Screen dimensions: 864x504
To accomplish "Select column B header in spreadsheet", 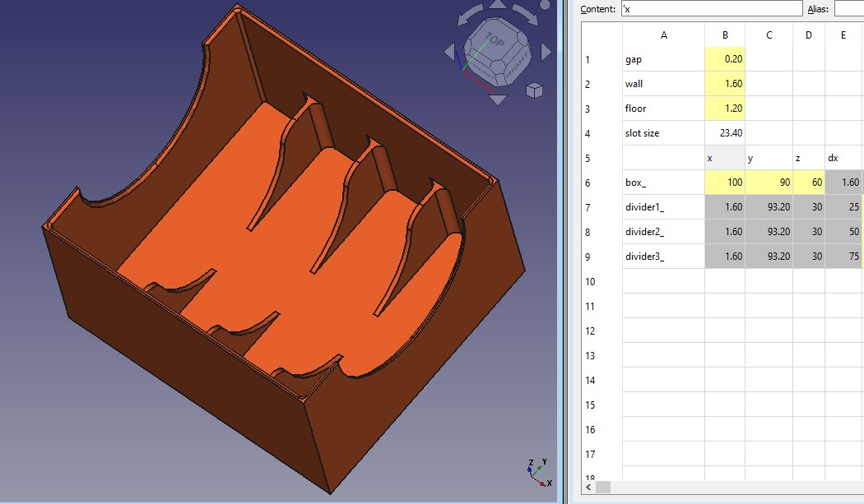I will pos(725,35).
